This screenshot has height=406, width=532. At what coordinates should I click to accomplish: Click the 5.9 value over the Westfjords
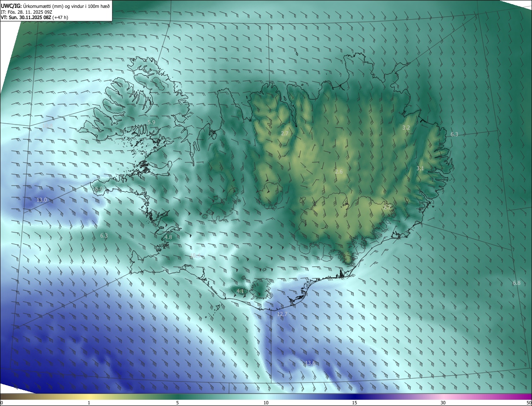(x=151, y=122)
